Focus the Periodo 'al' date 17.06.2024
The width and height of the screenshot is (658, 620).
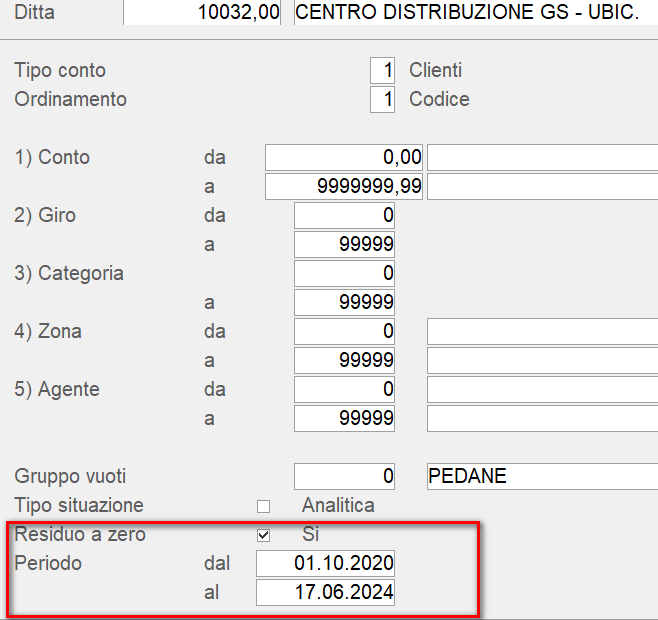pos(326,593)
